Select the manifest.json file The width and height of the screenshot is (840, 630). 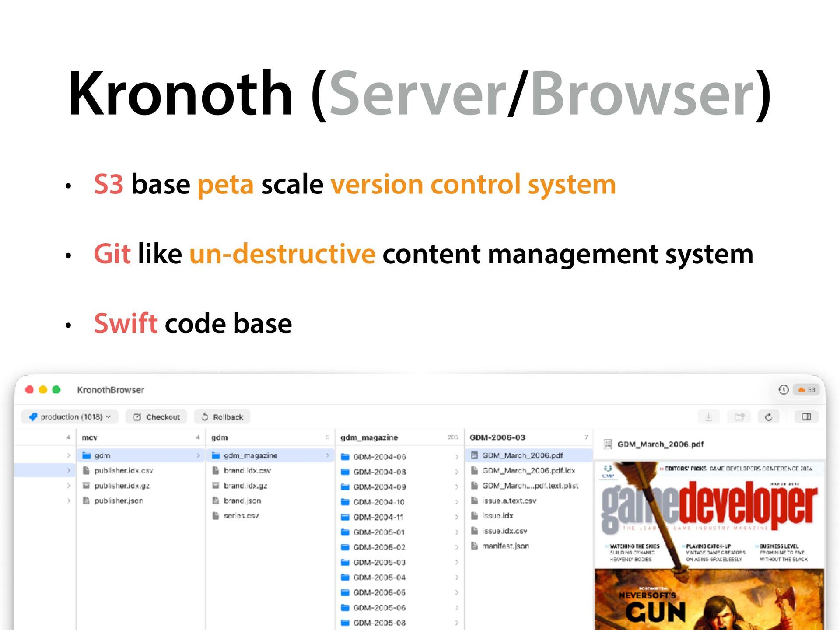[505, 546]
